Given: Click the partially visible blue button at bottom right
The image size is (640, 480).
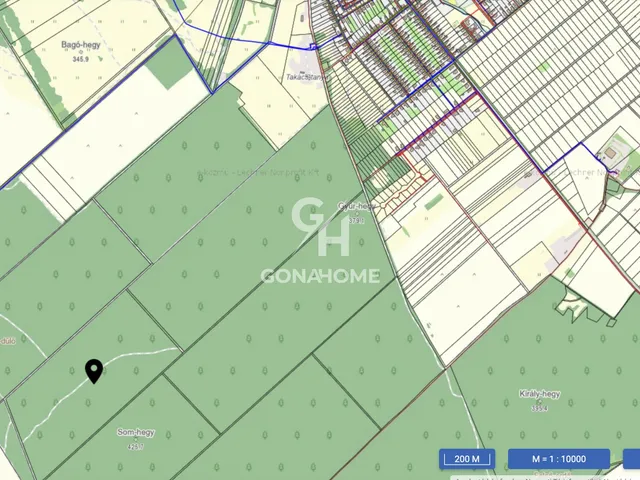Looking at the screenshot, I should [x=631, y=459].
